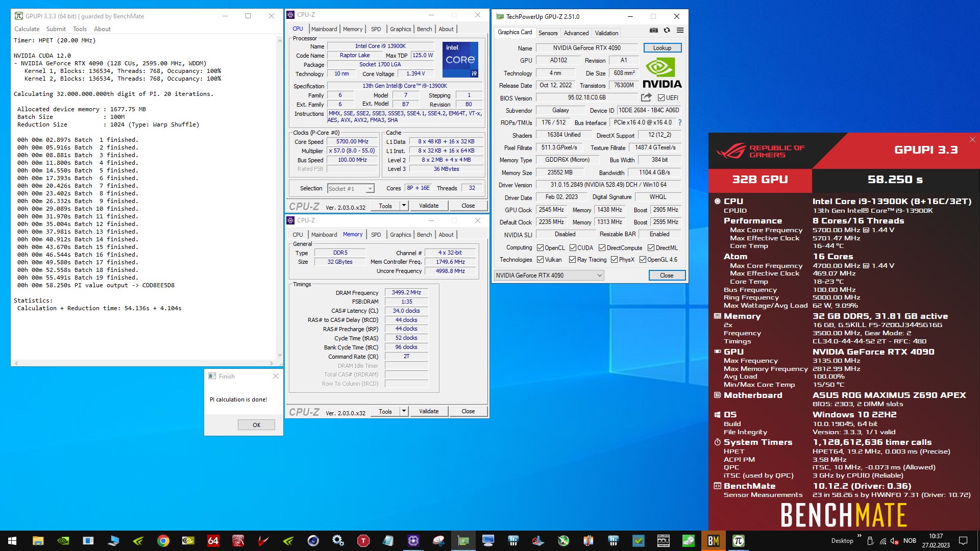Click Validate in CPU-Z memory window

click(429, 411)
